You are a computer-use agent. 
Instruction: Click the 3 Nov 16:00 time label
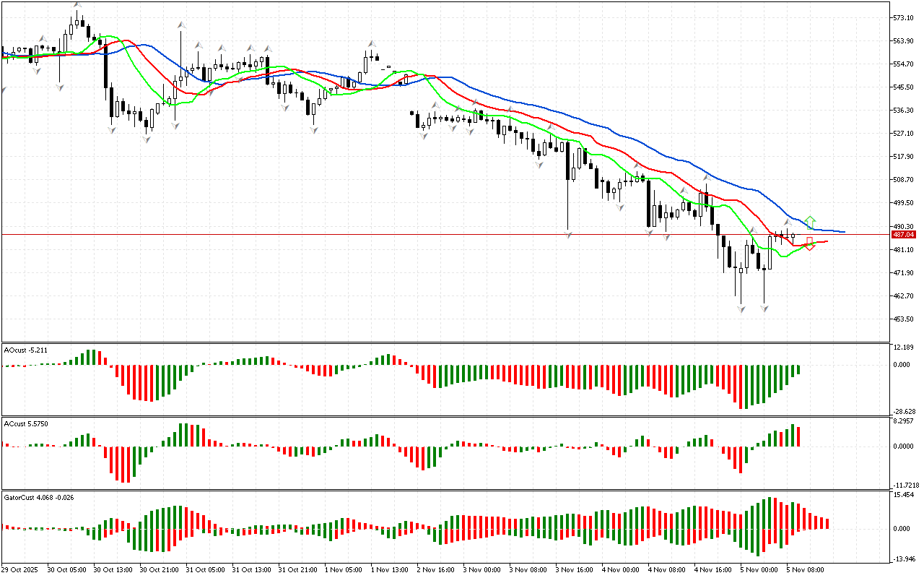coord(574,569)
